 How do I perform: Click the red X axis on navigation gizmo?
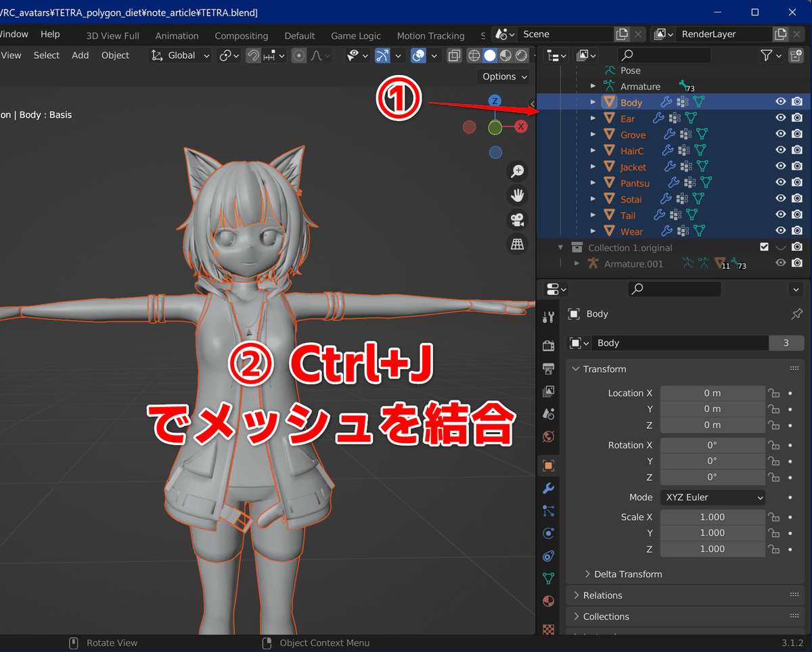pos(521,126)
